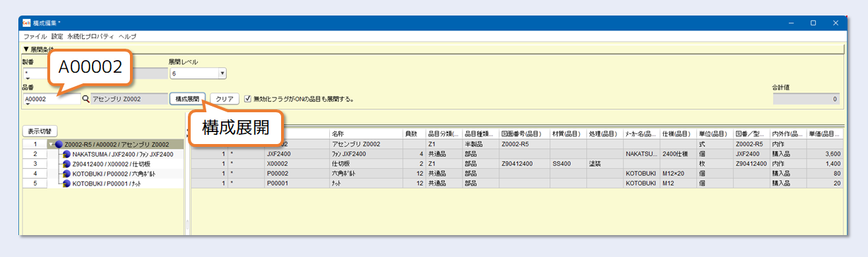Image resolution: width=868 pixels, height=257 pixels.
Task: Click the 六角ボルト name cell in table
Action: (365, 173)
